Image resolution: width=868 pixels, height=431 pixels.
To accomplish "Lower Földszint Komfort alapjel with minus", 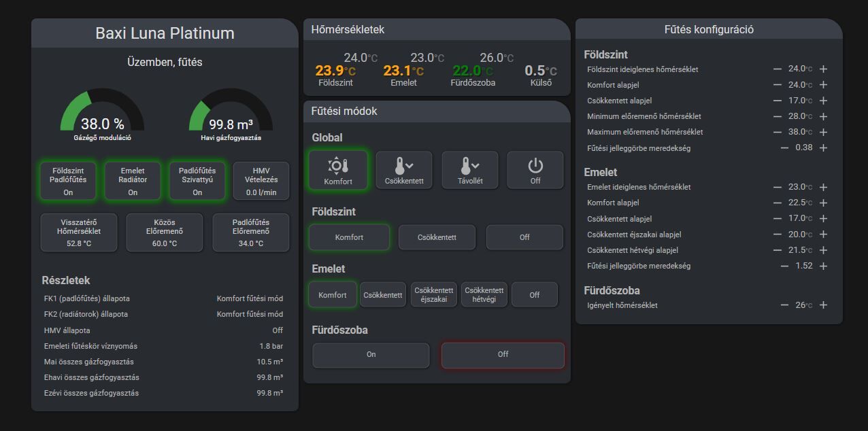I will pos(778,85).
